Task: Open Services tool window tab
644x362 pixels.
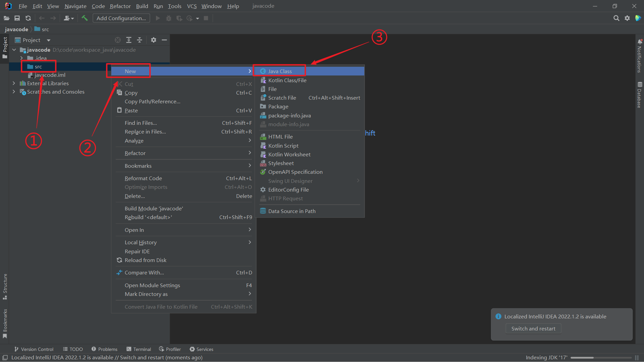Action: (201, 349)
